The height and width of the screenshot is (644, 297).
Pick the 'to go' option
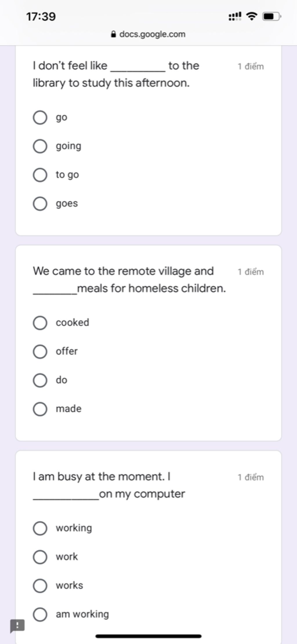(40, 175)
